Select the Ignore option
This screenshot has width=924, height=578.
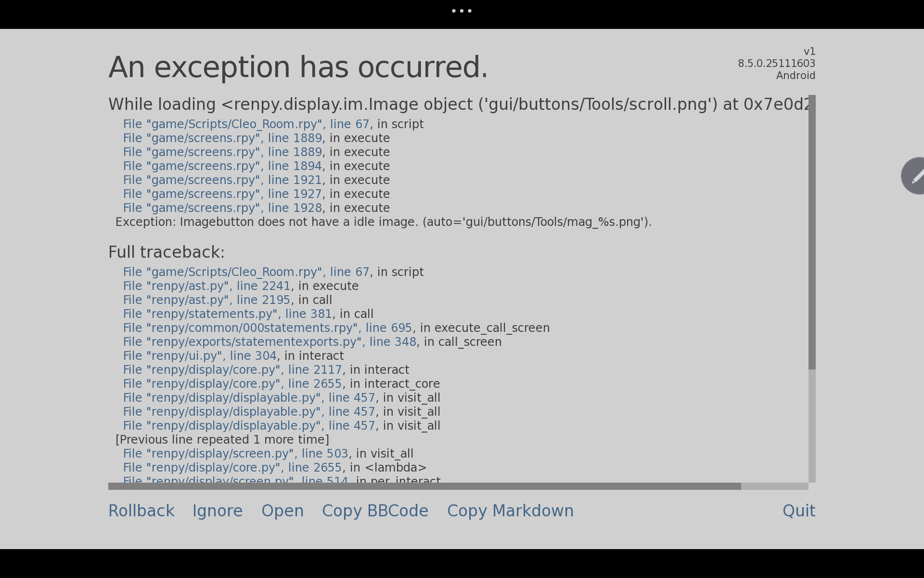pos(218,511)
